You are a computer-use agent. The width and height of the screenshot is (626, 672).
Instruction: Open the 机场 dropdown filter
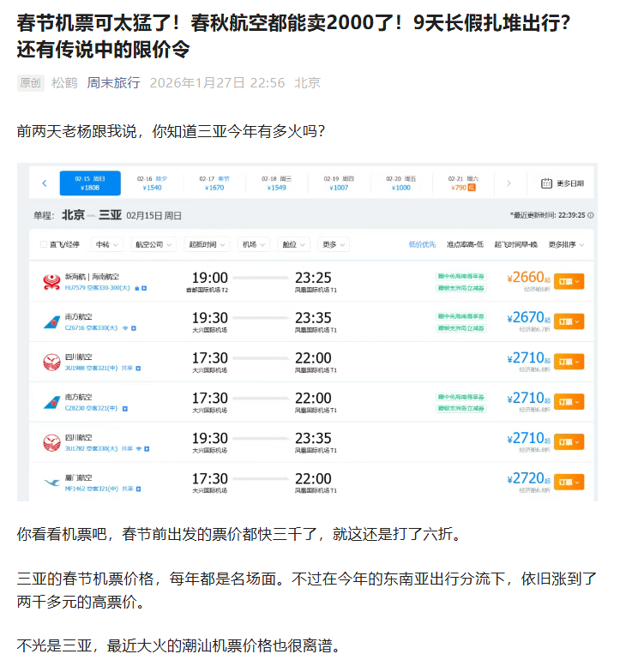pyautogui.click(x=254, y=244)
